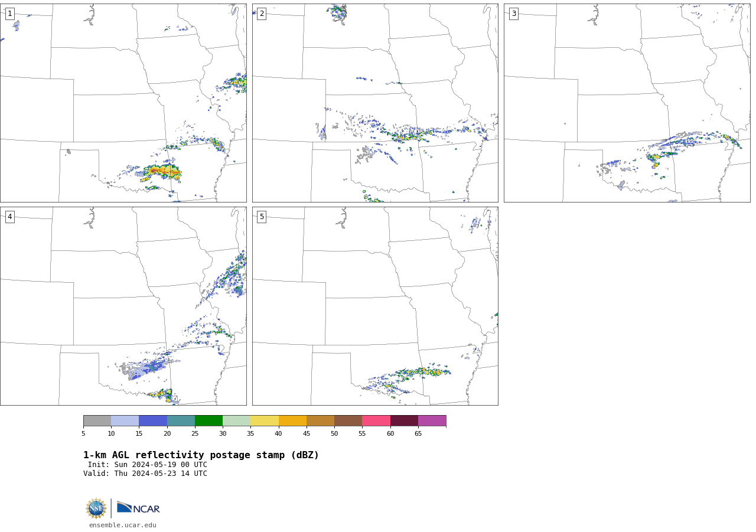Click the tan 45-50 dBZ swatch

[320, 421]
